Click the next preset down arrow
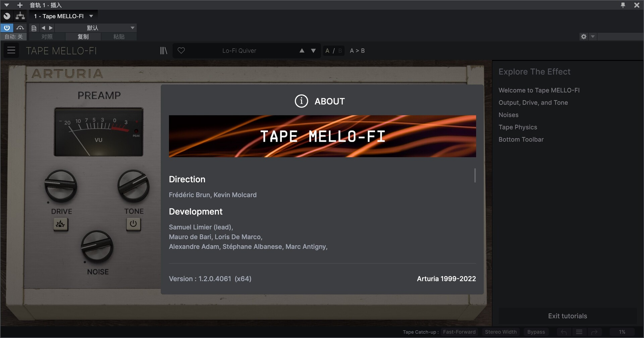Screen dimensions: 644x338 coord(313,50)
